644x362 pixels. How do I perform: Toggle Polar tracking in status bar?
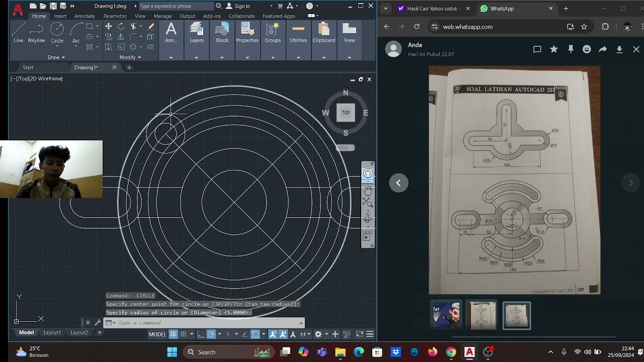tap(211, 334)
